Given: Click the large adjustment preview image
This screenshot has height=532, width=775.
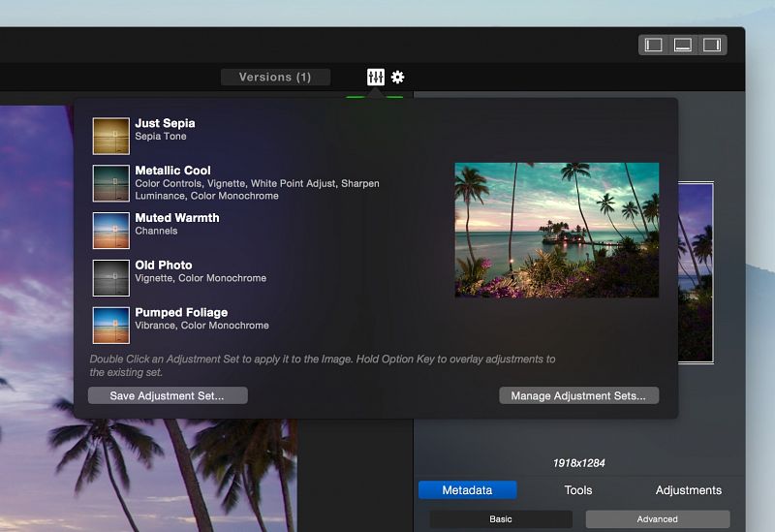Looking at the screenshot, I should 556,230.
